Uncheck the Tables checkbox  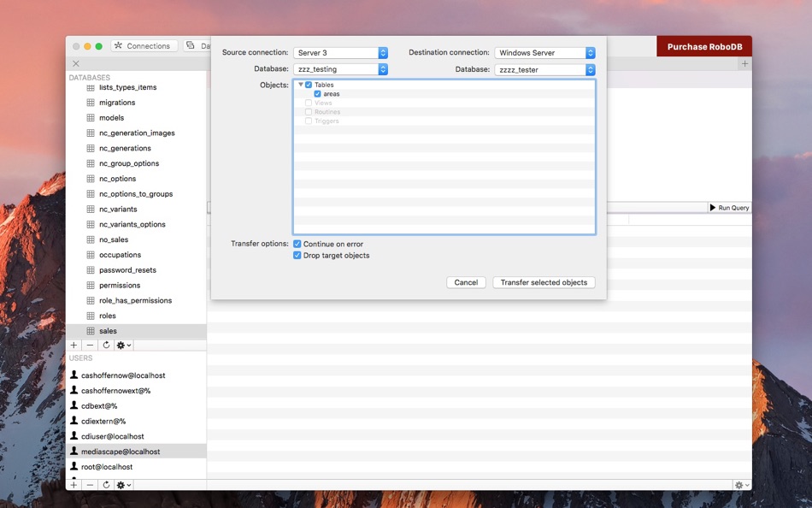[x=309, y=85]
